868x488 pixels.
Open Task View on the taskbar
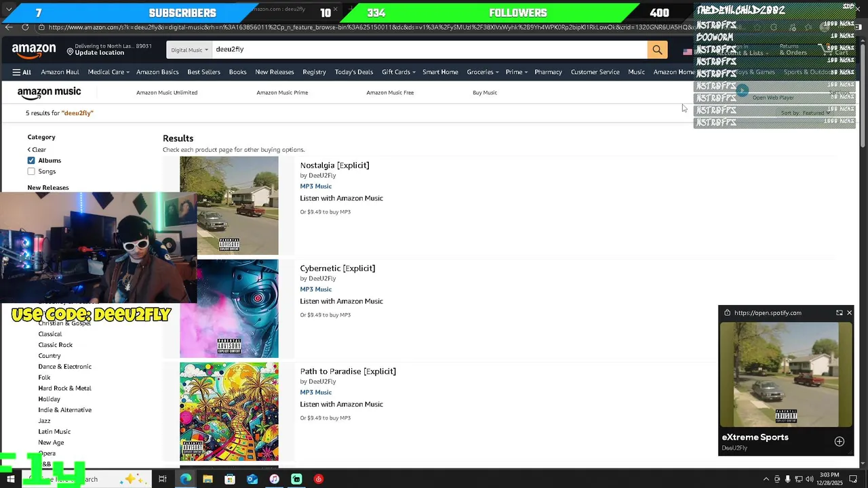163,479
